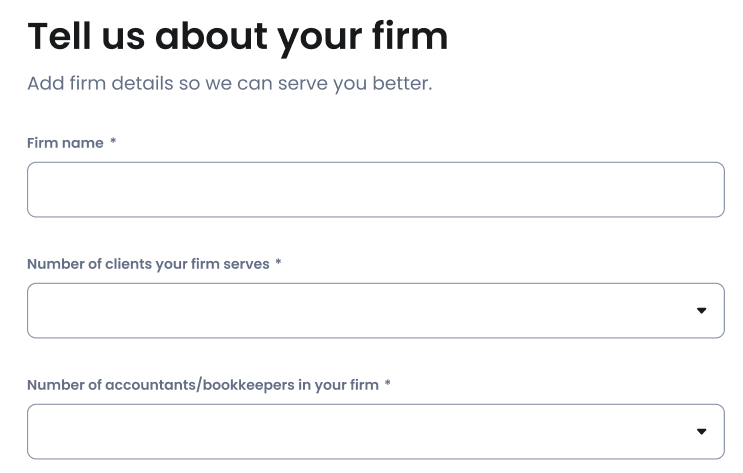Focus the text box under Firm name
The image size is (743, 473).
[x=375, y=190]
